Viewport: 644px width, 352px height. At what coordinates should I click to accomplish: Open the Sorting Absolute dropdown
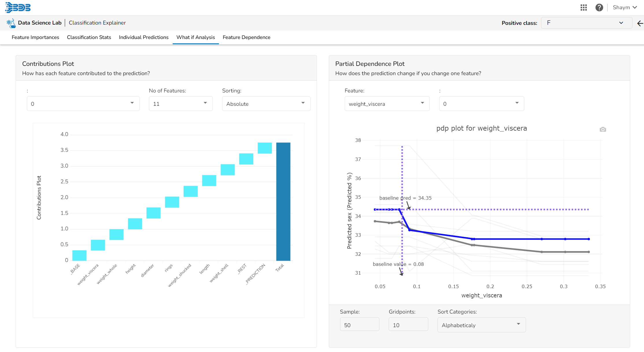pos(266,104)
